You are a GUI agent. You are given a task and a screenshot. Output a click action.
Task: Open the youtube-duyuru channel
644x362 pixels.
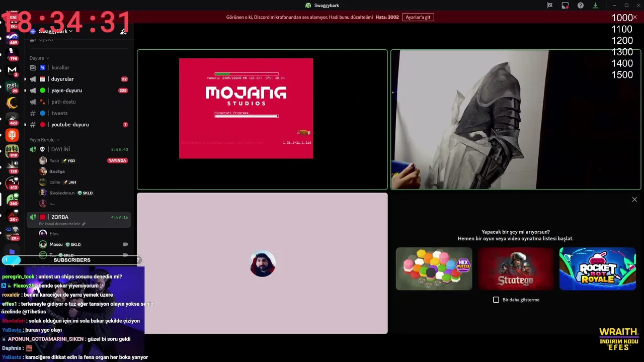click(78, 125)
